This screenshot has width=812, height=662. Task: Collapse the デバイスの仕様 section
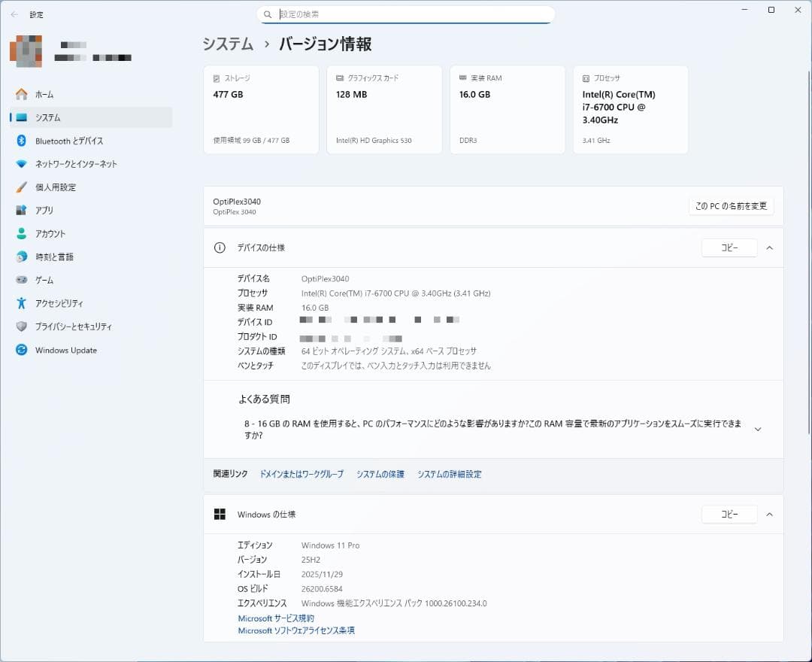pos(768,247)
